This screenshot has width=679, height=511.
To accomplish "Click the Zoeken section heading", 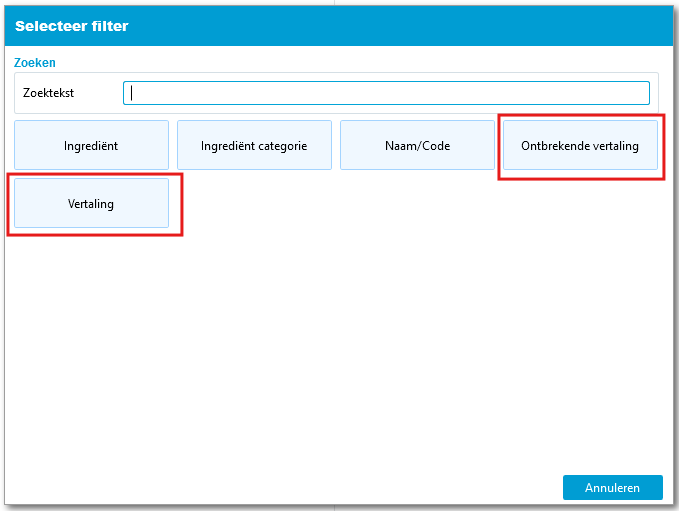I will coord(35,62).
